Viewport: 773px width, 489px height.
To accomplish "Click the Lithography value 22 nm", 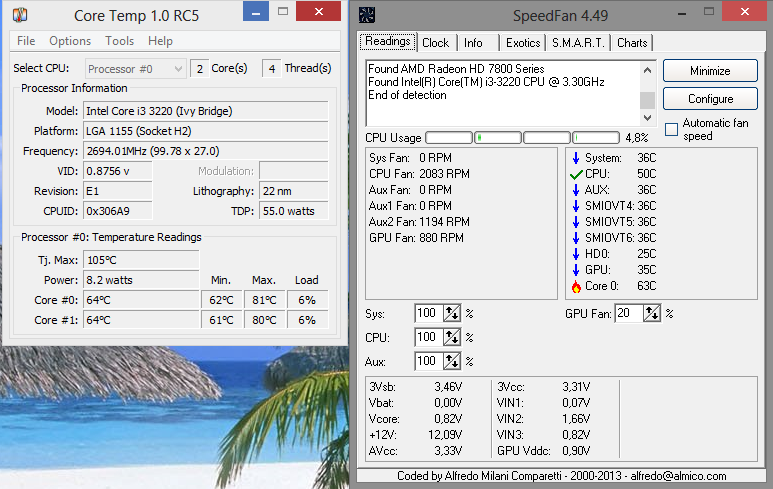I will click(x=294, y=191).
